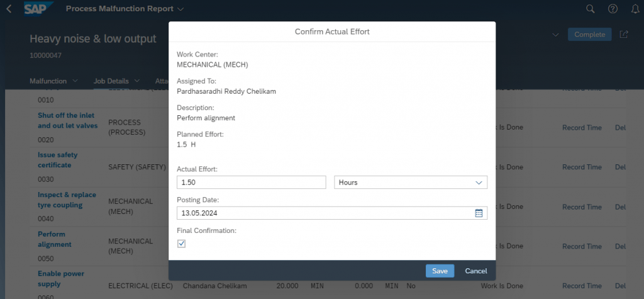Viewport: 644px width, 299px height.
Task: Click Record Time in operation 0060 row
Action: coord(582,286)
